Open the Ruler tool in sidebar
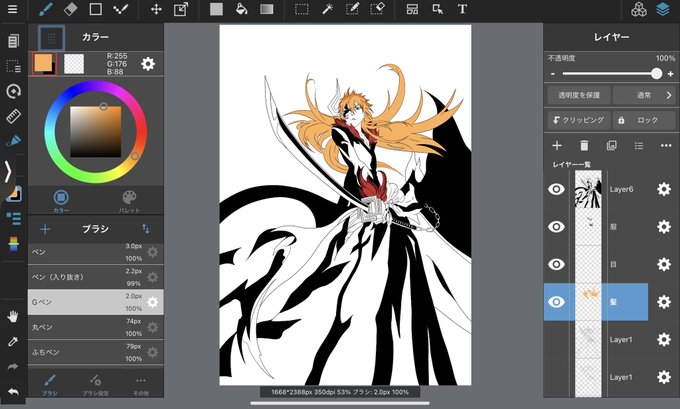The image size is (680, 409). click(x=13, y=116)
